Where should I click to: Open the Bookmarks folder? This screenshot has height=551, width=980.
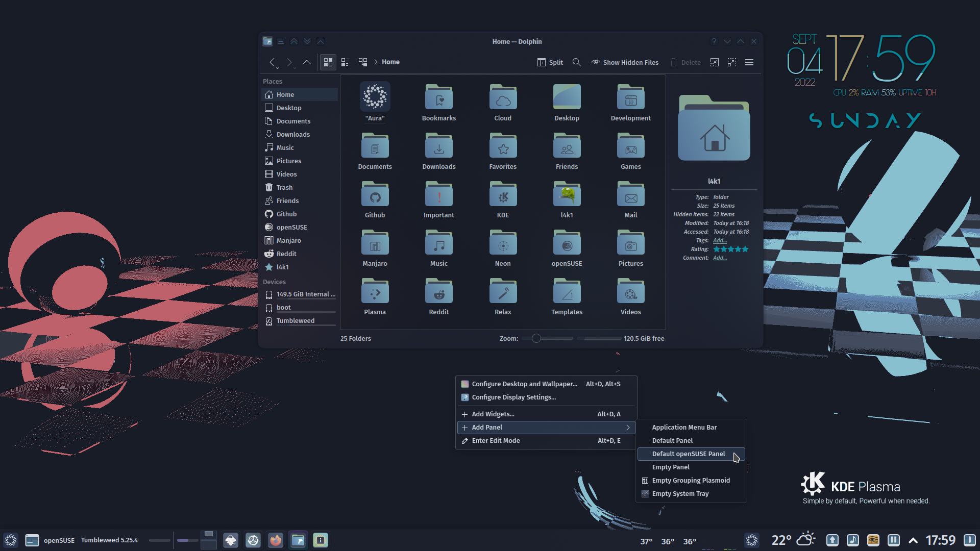pyautogui.click(x=439, y=102)
